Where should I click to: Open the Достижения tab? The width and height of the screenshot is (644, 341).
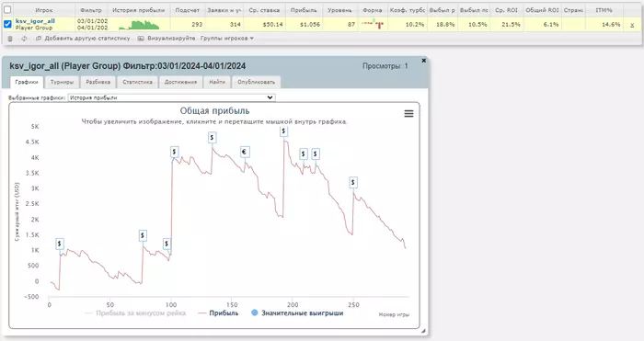click(180, 82)
